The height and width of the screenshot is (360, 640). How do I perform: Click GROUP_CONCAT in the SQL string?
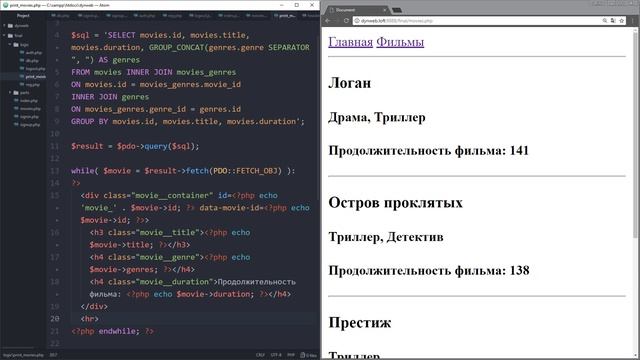pos(176,47)
